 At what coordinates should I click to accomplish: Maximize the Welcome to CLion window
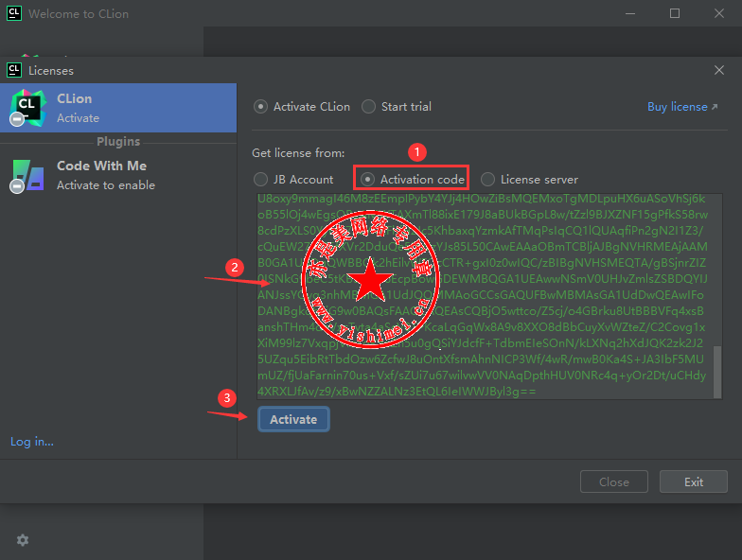tap(675, 13)
